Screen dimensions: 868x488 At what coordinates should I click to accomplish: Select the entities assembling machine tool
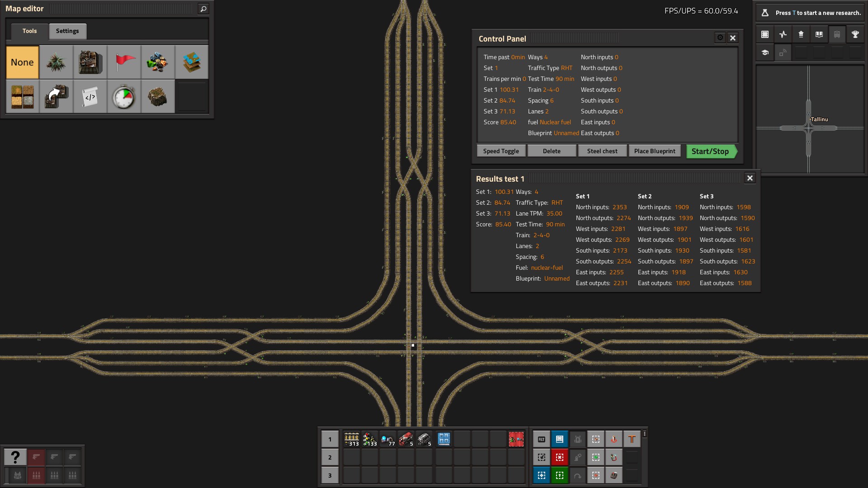coord(90,62)
